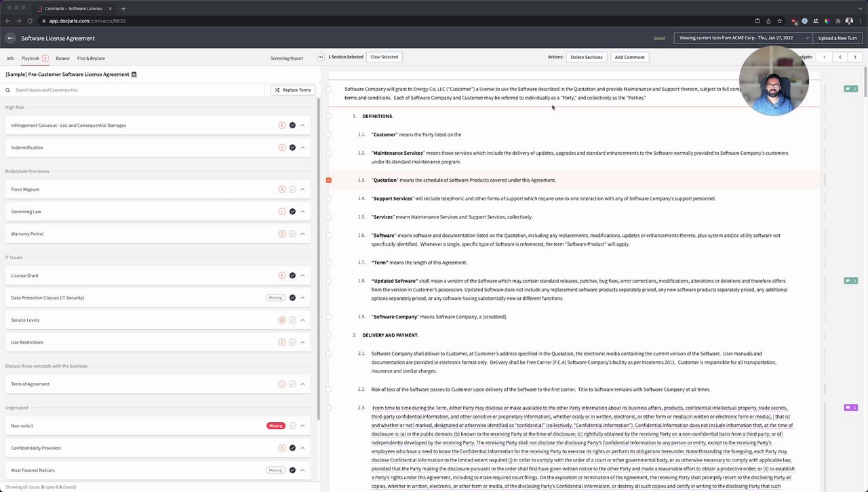This screenshot has width=868, height=492.
Task: Click the search magnifier icon in Playbook
Action: coord(8,90)
